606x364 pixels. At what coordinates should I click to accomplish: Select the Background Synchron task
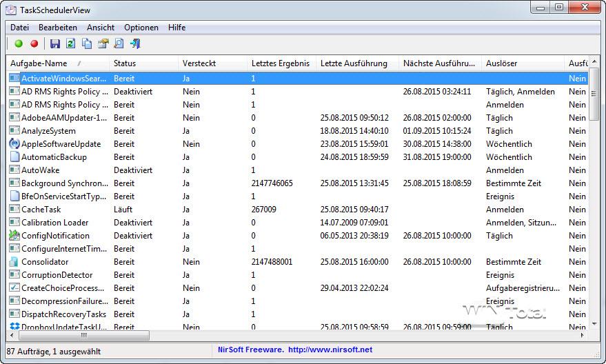298,183
